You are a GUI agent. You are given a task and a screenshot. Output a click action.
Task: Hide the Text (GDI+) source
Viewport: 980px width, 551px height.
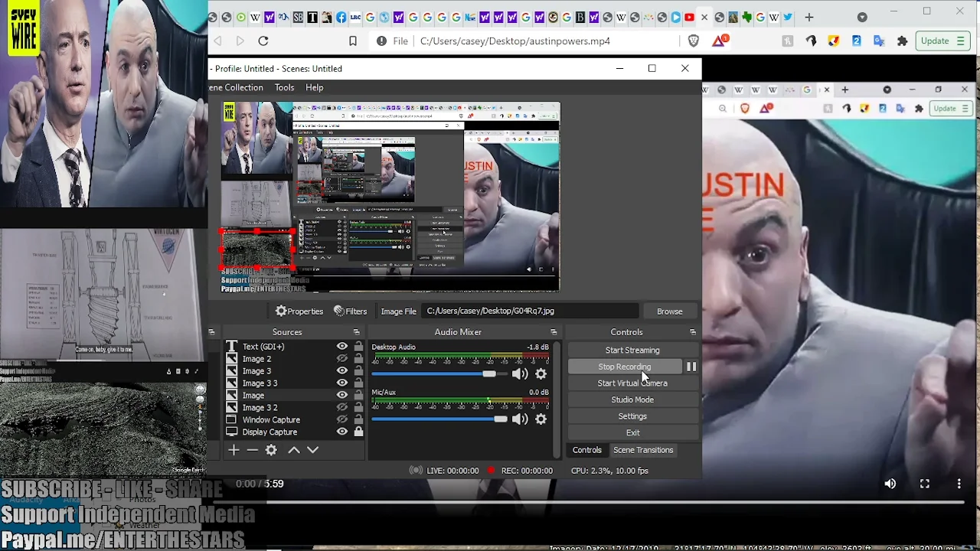click(342, 347)
